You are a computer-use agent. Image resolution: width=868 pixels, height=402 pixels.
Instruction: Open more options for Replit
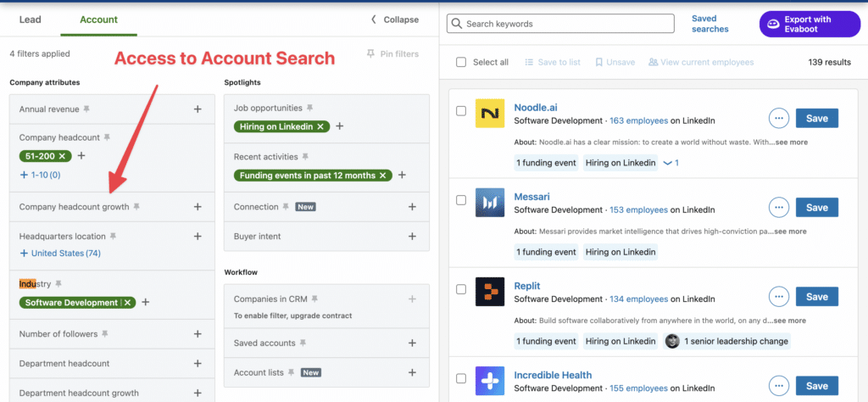click(778, 297)
